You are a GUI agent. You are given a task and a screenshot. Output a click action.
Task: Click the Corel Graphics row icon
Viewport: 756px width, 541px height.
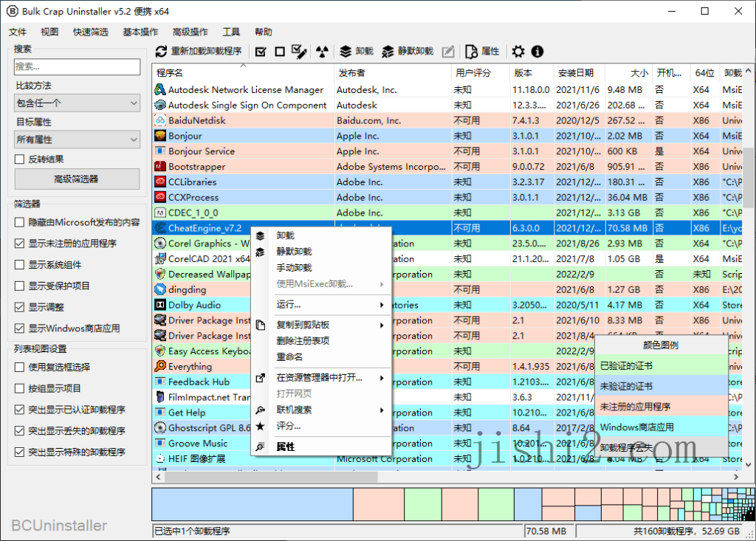pyautogui.click(x=159, y=244)
